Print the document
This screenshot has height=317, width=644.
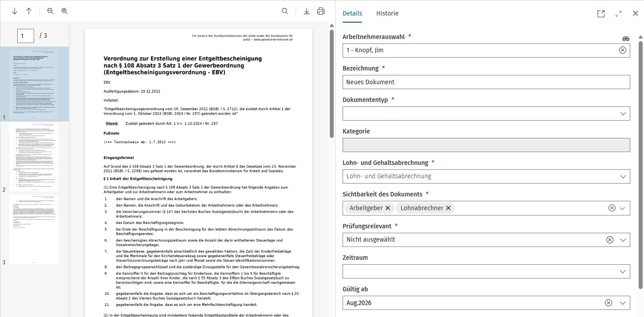(x=321, y=11)
